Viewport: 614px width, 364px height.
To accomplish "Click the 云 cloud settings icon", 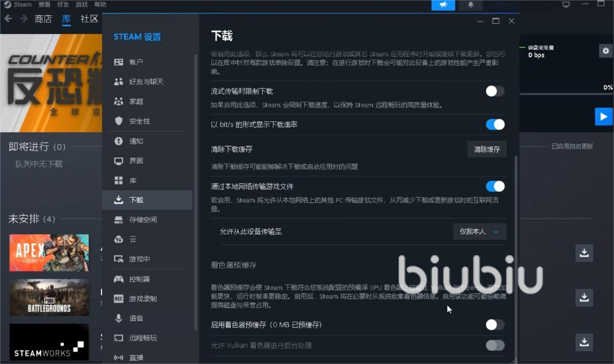I will [x=119, y=239].
